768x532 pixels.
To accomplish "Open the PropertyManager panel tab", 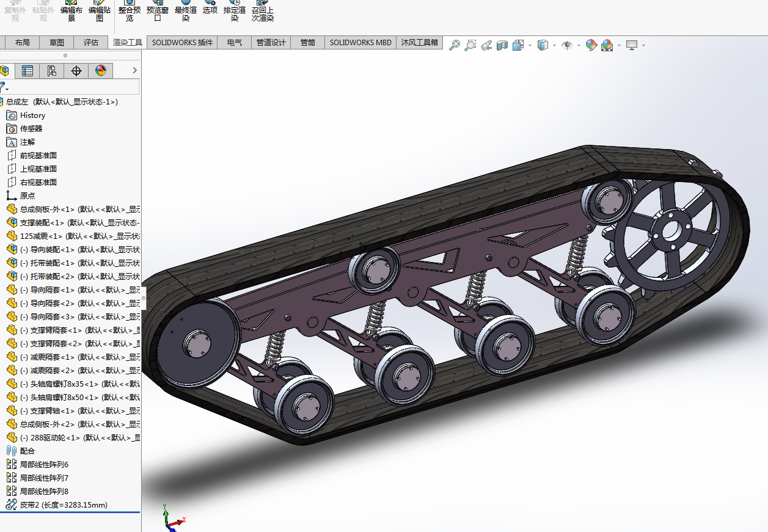I will [27, 71].
